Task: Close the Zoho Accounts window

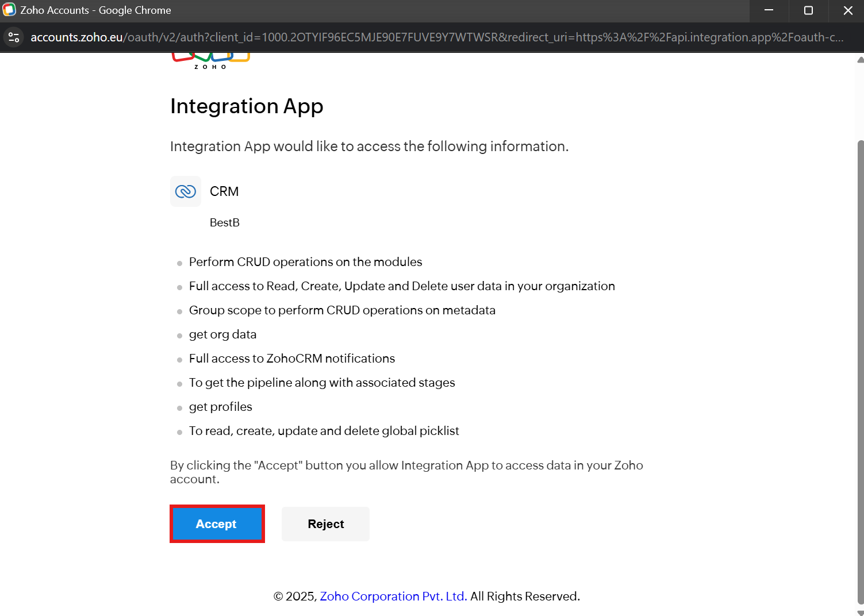Action: 847,10
